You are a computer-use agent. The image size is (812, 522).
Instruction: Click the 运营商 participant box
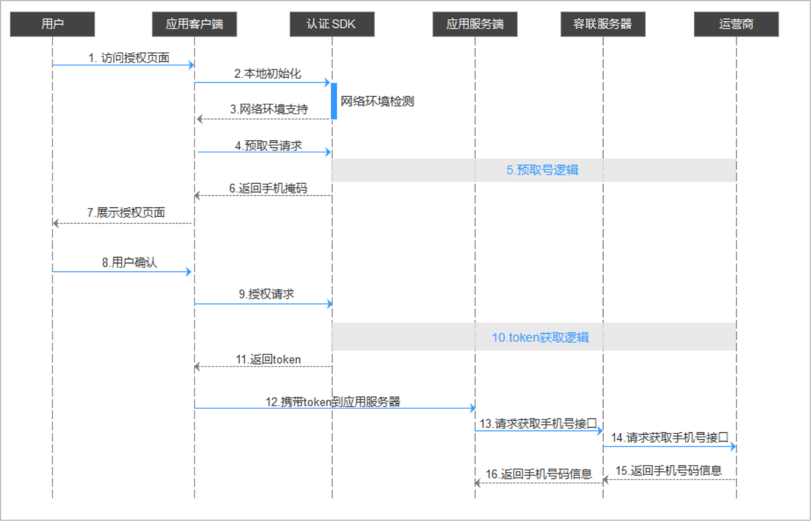point(736,24)
